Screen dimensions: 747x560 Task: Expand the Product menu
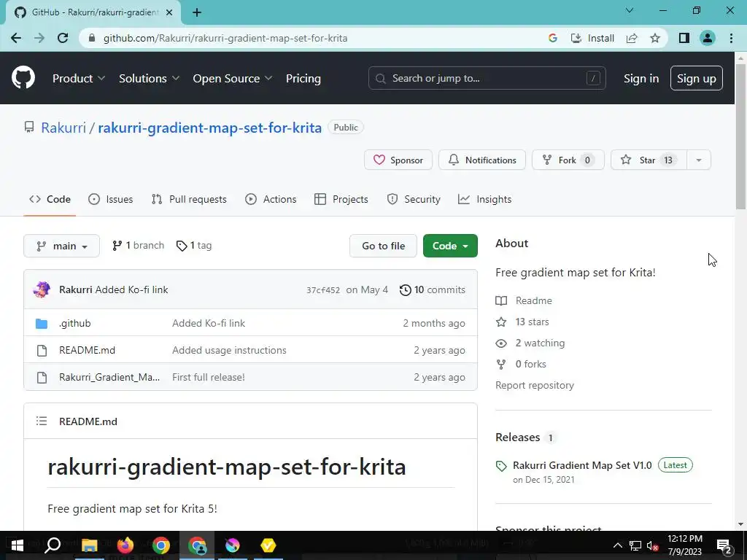(79, 79)
